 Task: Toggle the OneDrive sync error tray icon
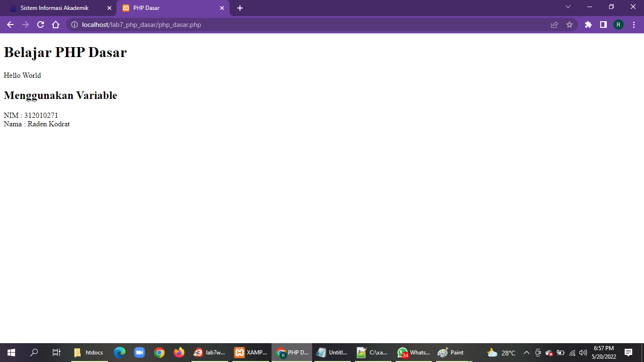coord(549,352)
